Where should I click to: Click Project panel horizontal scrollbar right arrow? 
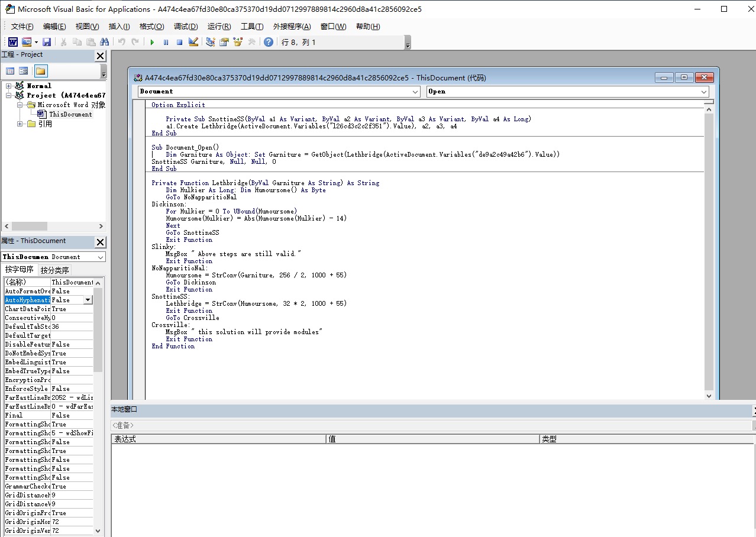[101, 227]
